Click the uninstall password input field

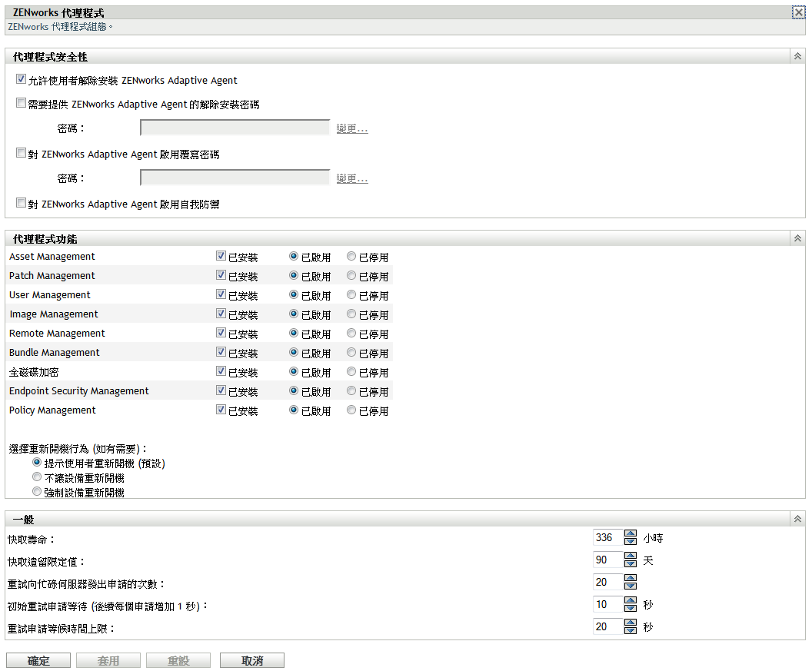(x=235, y=128)
